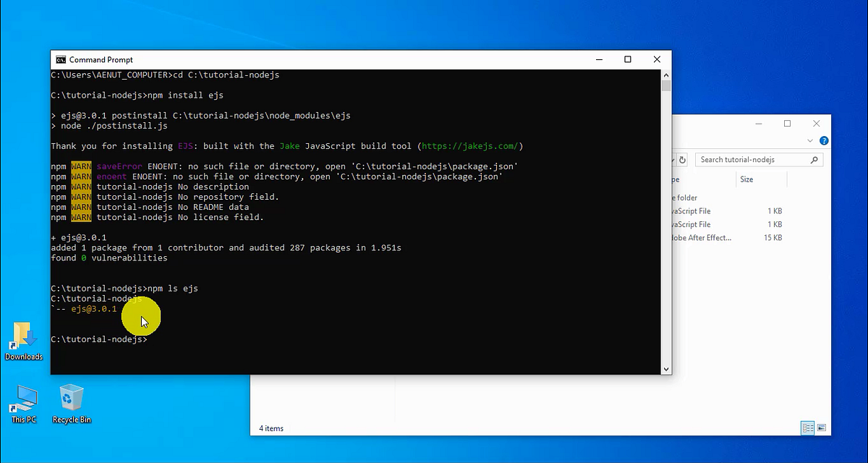Click the search magnifier in the Explorer search box
Viewport: 868px width, 463px height.
click(x=814, y=159)
